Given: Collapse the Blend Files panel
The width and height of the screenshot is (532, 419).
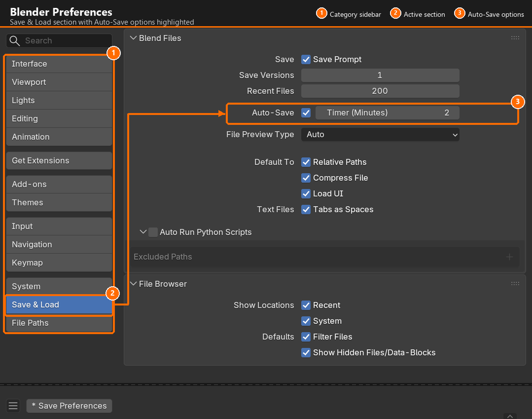Looking at the screenshot, I should [133, 38].
